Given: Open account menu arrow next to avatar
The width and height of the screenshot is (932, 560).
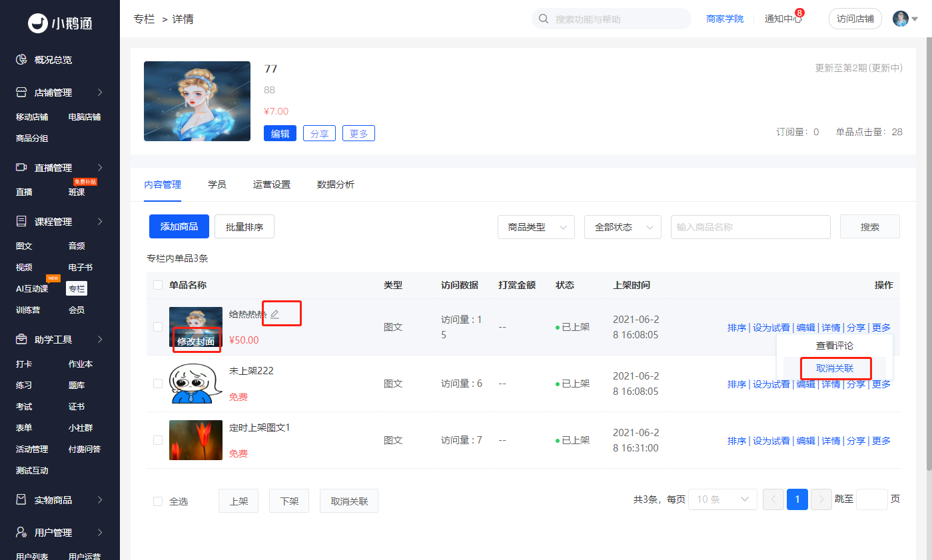Looking at the screenshot, I should click(x=915, y=19).
